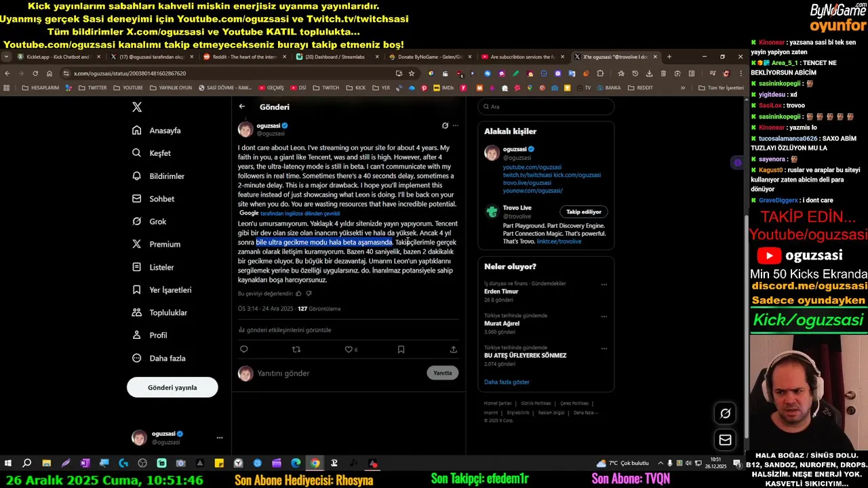Click the Gönderi yayınla button
This screenshot has height=488, width=868.
(172, 387)
